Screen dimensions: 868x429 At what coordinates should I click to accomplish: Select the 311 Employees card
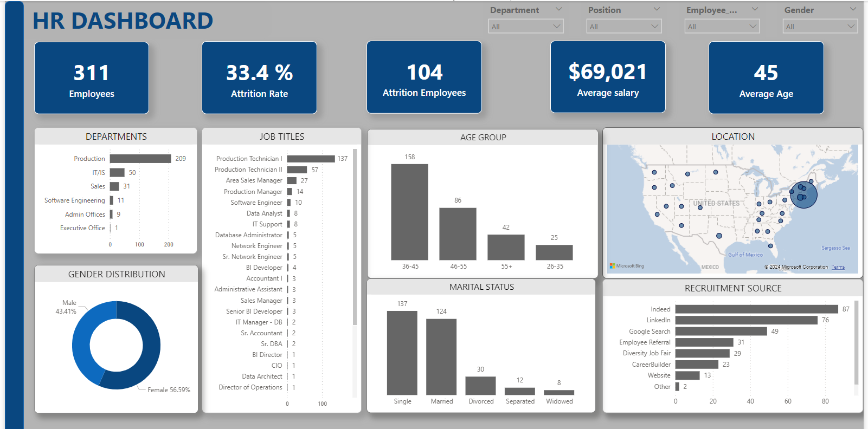point(92,78)
